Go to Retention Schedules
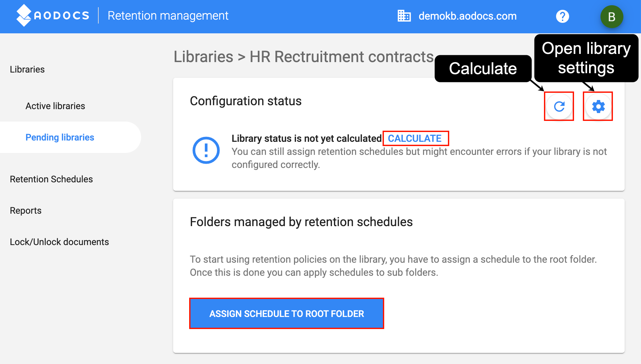The height and width of the screenshot is (364, 641). 51,179
